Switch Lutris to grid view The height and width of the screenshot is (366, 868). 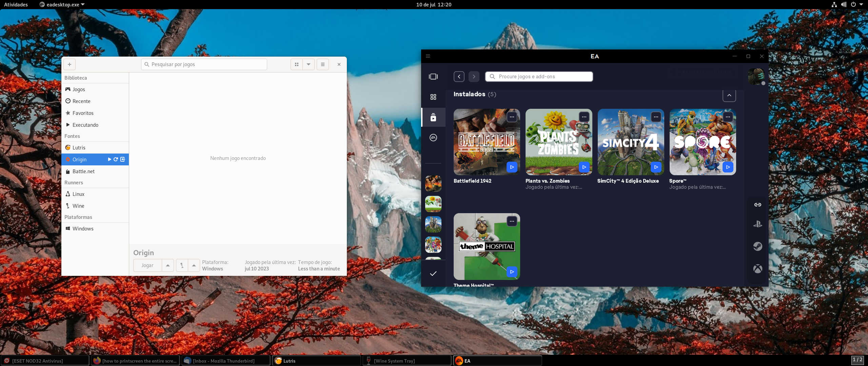tap(297, 64)
